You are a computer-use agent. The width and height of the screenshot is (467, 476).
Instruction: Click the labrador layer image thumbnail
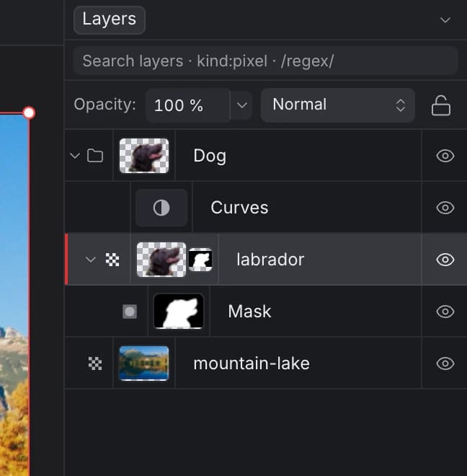(161, 260)
